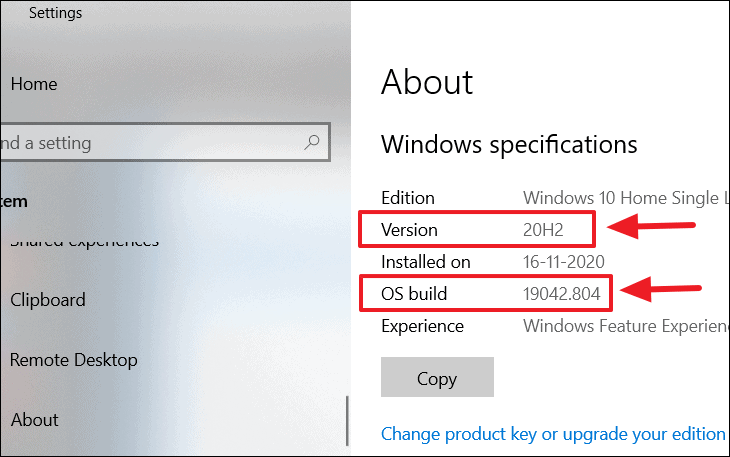The width and height of the screenshot is (730, 457).
Task: Click the Copy button
Action: pos(437,377)
